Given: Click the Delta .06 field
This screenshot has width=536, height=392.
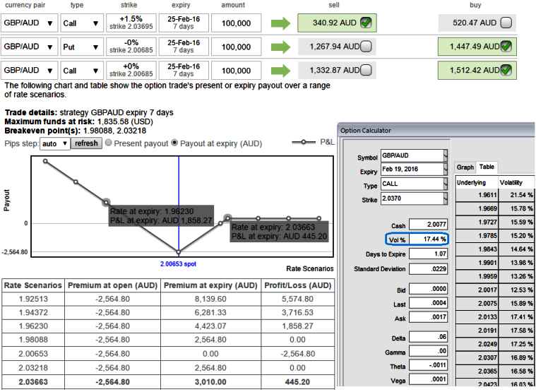Looking at the screenshot, I should point(429,337).
